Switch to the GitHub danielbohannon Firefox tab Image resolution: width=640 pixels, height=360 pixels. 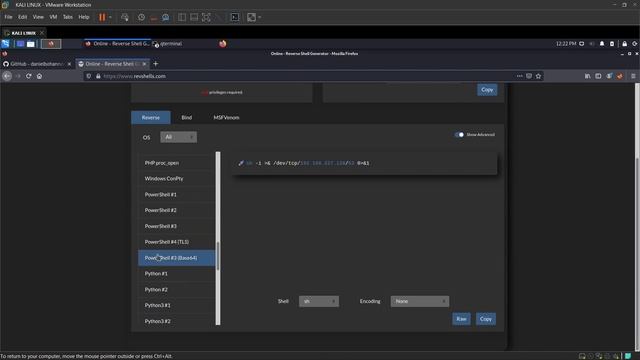[36, 64]
